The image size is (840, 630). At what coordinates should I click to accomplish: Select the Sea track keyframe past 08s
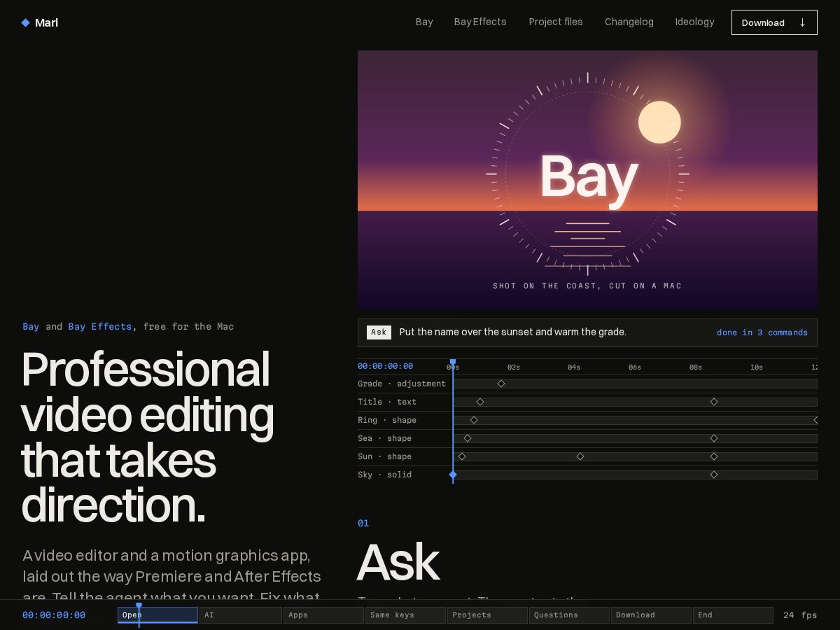(x=714, y=438)
